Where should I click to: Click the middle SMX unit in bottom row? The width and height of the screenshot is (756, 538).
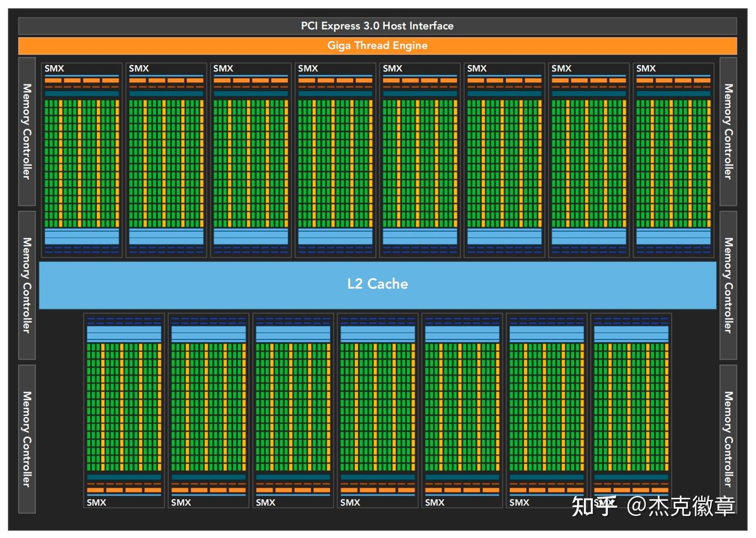378,410
